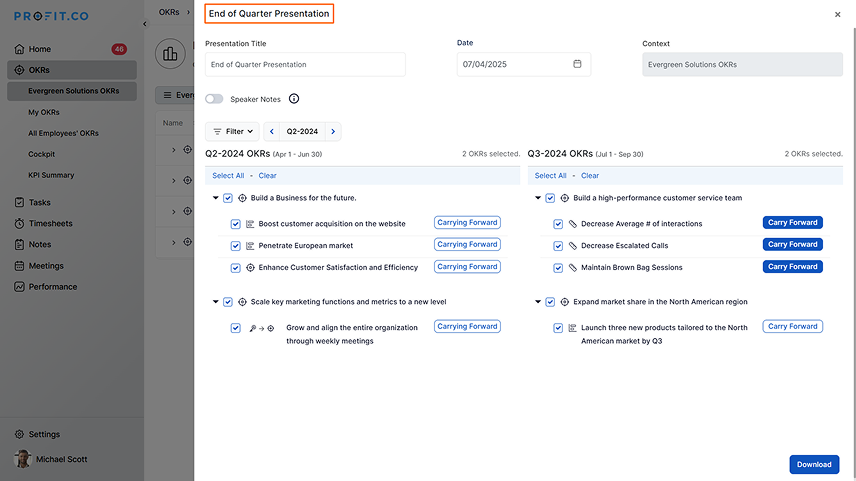Open the Home sidebar item
Image resolution: width=856 pixels, height=481 pixels.
72,49
